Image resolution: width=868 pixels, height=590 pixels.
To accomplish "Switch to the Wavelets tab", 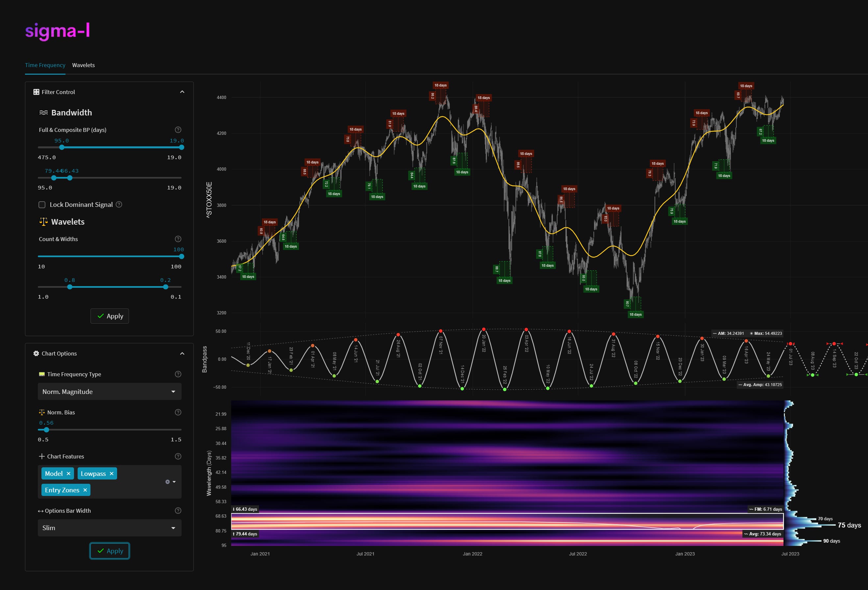I will [83, 65].
